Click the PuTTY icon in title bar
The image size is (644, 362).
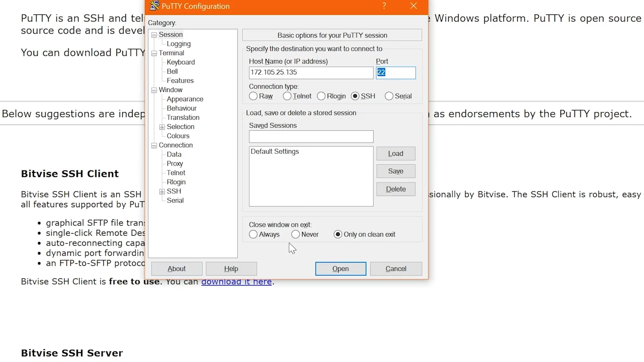coord(154,6)
